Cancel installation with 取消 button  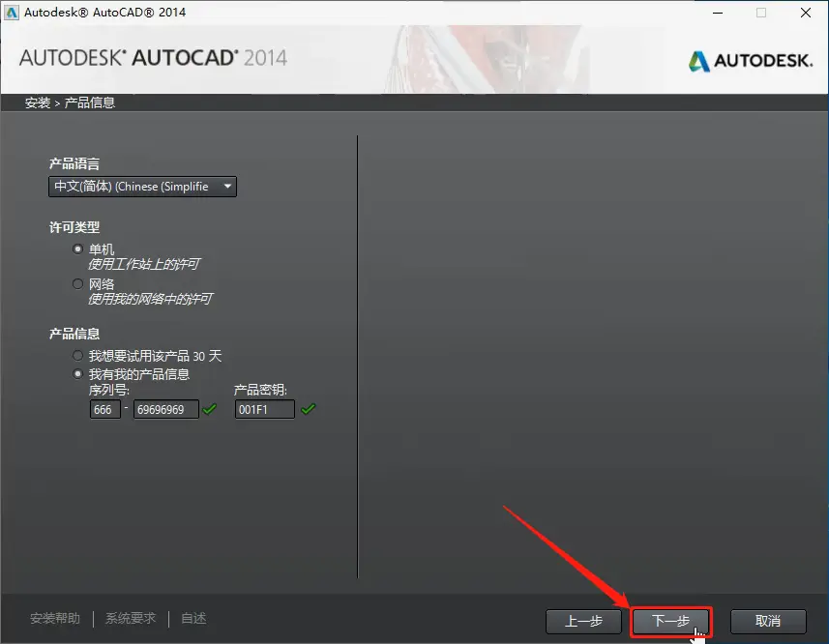(x=768, y=621)
